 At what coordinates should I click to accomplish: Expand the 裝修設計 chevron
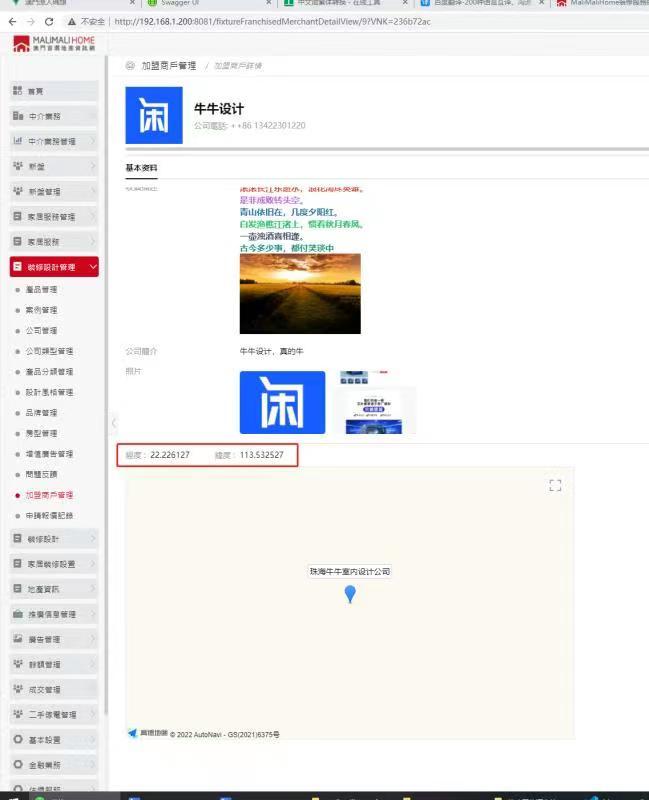click(93, 538)
